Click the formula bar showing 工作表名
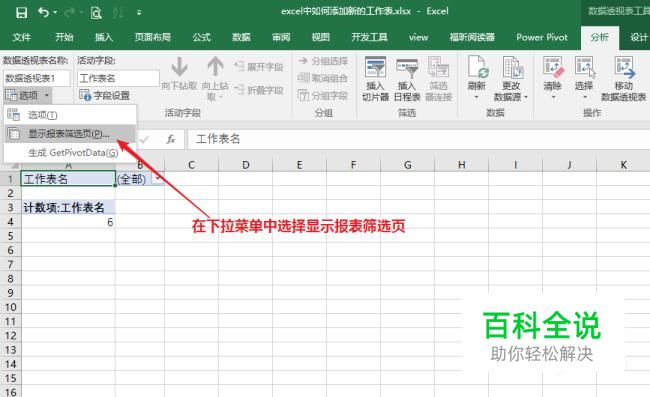This screenshot has height=397, width=650. (419, 139)
